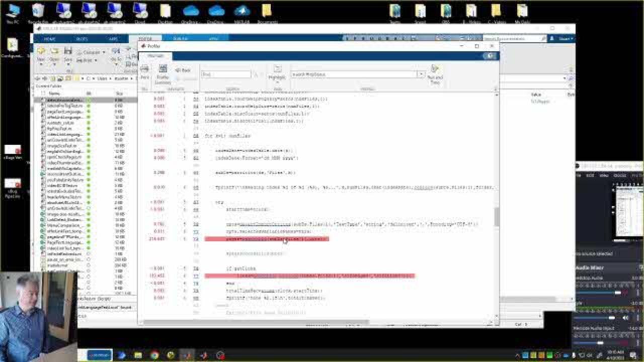Viewport: 644px width, 362px height.
Task: Open the MATLAB desktop shortcut
Action: [242, 12]
